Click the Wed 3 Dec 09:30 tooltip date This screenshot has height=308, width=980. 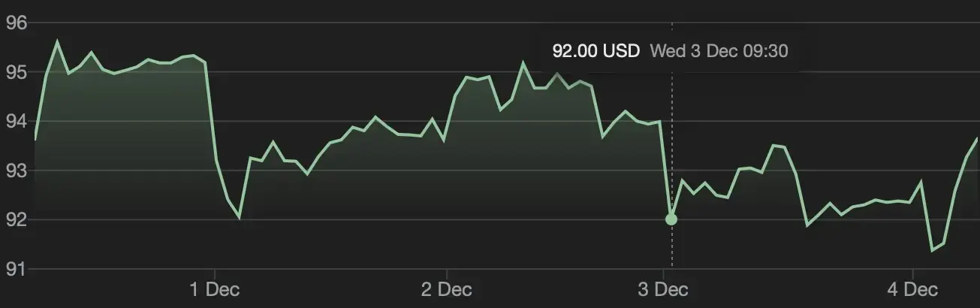point(719,51)
